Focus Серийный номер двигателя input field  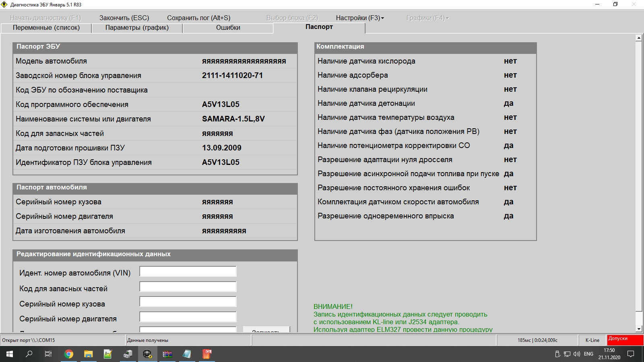(188, 317)
